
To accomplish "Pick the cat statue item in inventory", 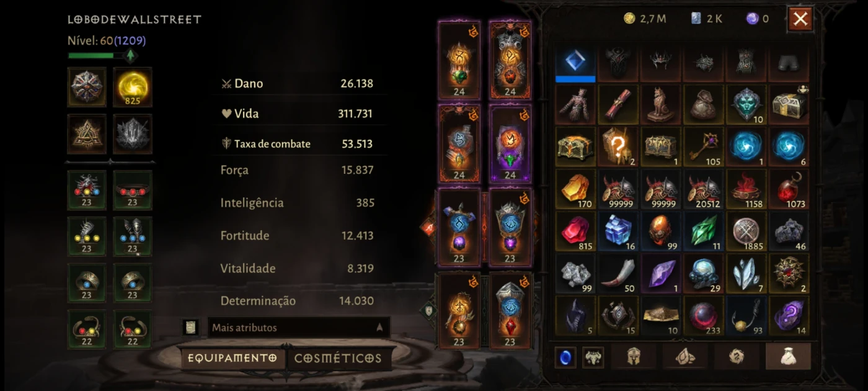I will (x=660, y=105).
